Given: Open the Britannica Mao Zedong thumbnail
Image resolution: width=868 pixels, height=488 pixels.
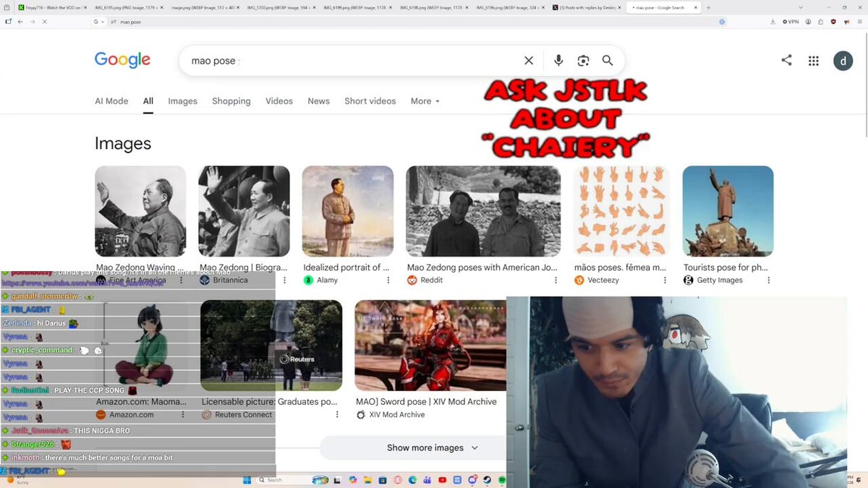Looking at the screenshot, I should (x=244, y=211).
